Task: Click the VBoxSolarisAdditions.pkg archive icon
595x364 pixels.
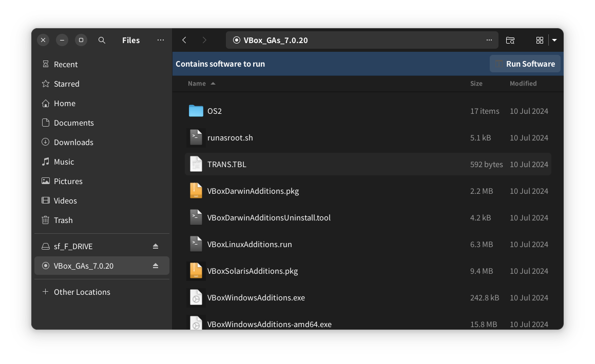Action: coord(196,271)
